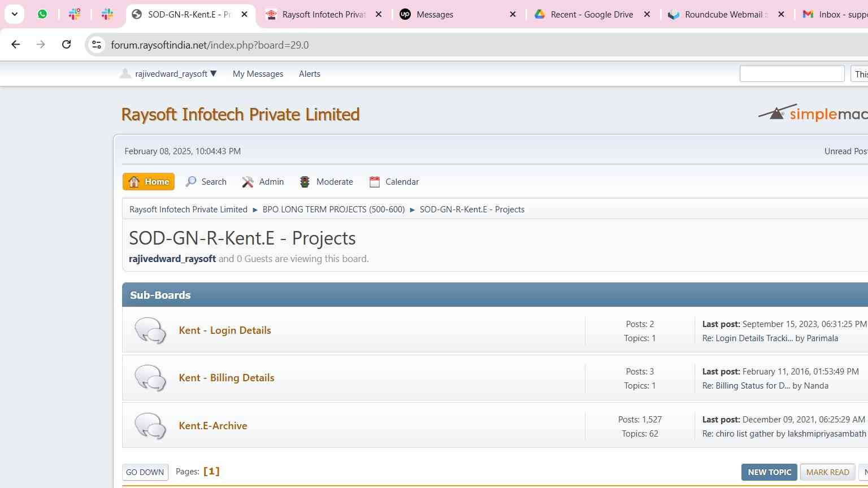The width and height of the screenshot is (868, 488).
Task: Close the Roundcube Webmail tab
Action: tap(780, 14)
